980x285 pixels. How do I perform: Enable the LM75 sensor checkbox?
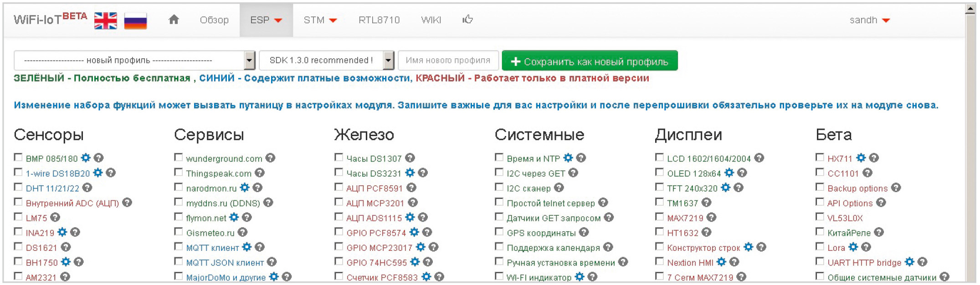[18, 217]
